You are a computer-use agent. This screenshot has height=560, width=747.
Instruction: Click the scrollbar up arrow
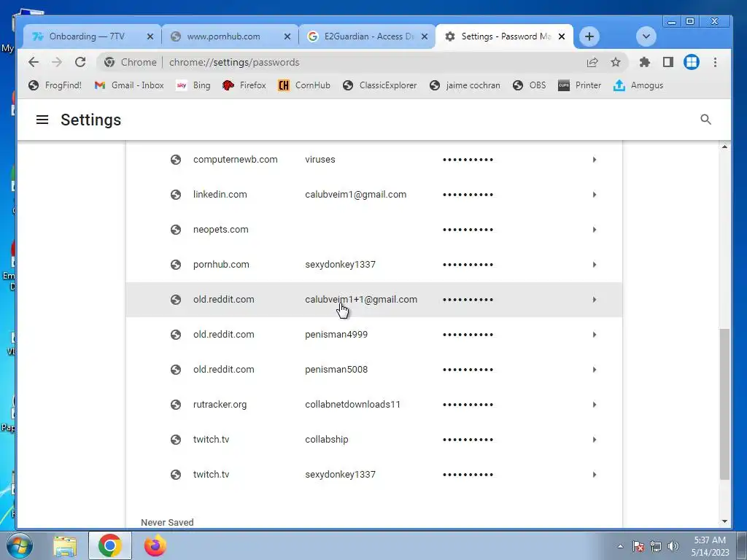(724, 147)
